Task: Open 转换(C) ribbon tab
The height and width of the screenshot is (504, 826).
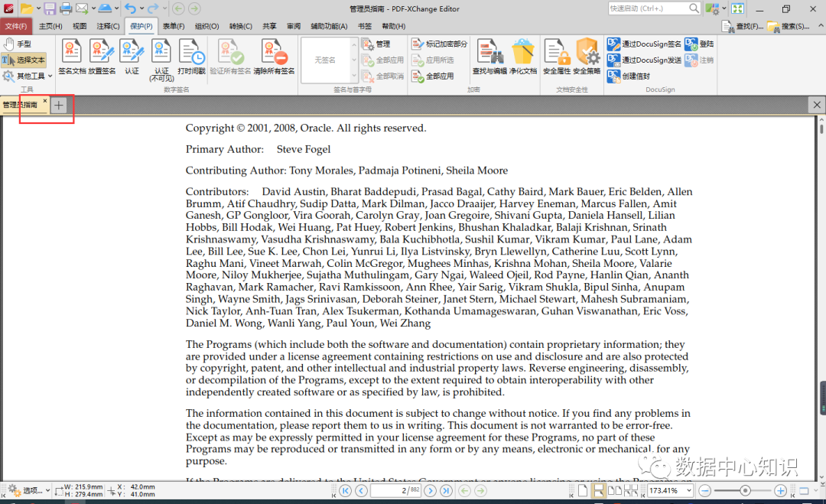Action: [x=241, y=26]
